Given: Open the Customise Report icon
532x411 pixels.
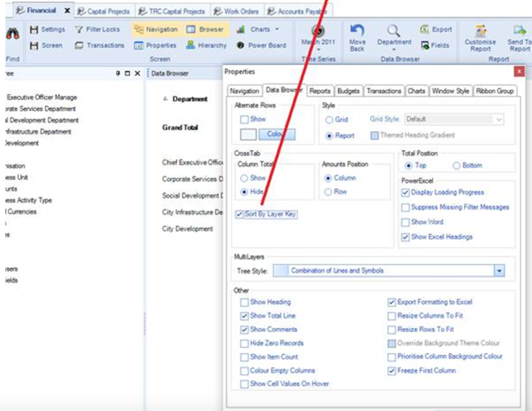Looking at the screenshot, I should click(480, 32).
